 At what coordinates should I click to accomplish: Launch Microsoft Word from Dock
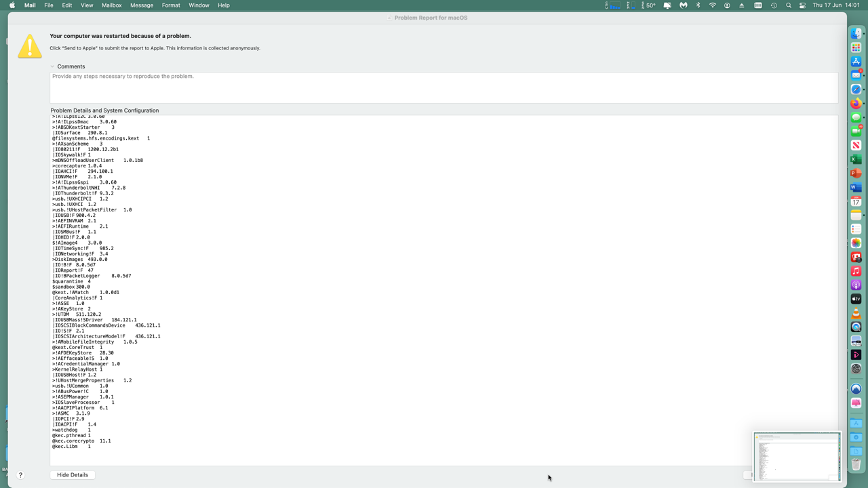coord(856,187)
